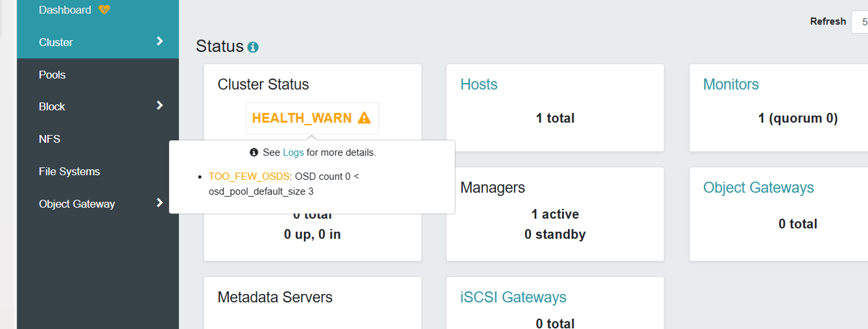
Task: Expand the Block menu chevron
Action: pyautogui.click(x=160, y=106)
